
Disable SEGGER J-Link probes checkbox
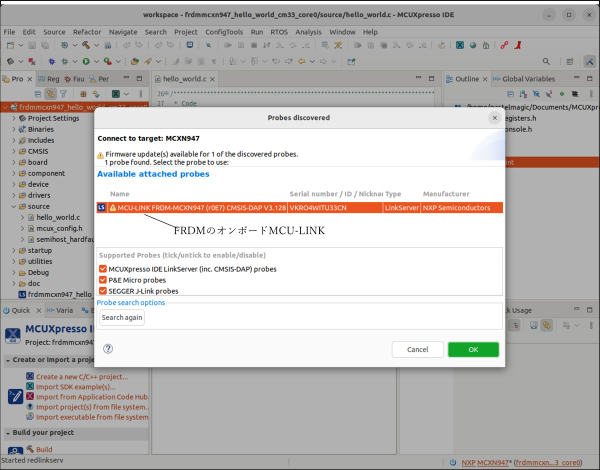(x=103, y=291)
